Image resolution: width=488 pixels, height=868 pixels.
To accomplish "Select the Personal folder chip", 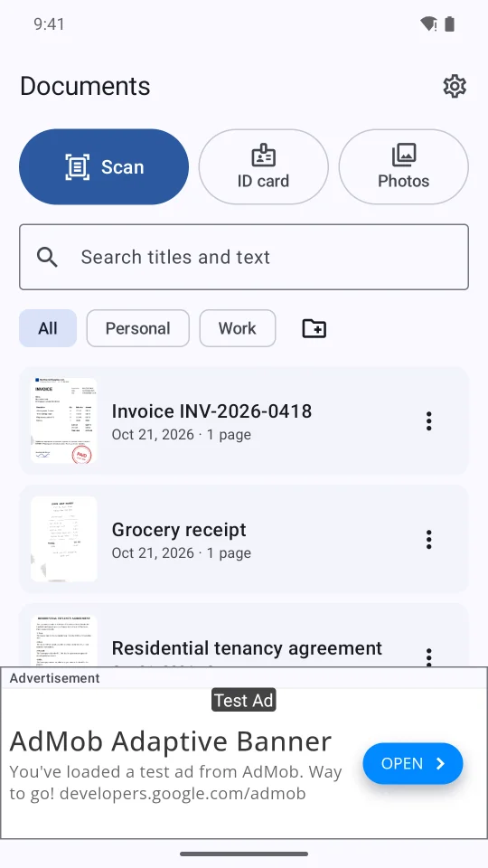I will (x=137, y=328).
